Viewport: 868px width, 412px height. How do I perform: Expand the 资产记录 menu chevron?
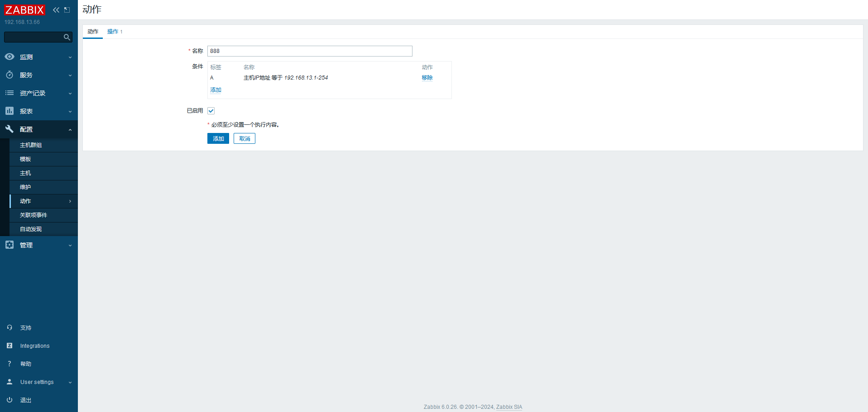[x=70, y=94]
